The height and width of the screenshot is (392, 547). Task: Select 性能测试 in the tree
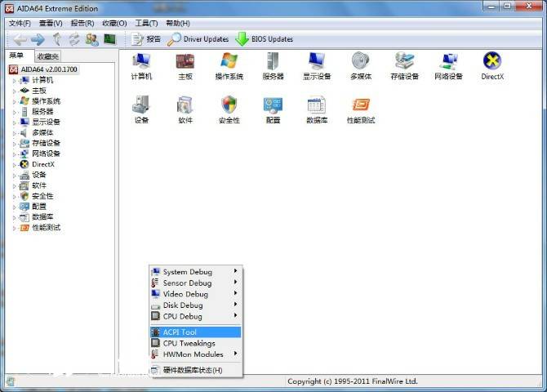click(x=46, y=228)
